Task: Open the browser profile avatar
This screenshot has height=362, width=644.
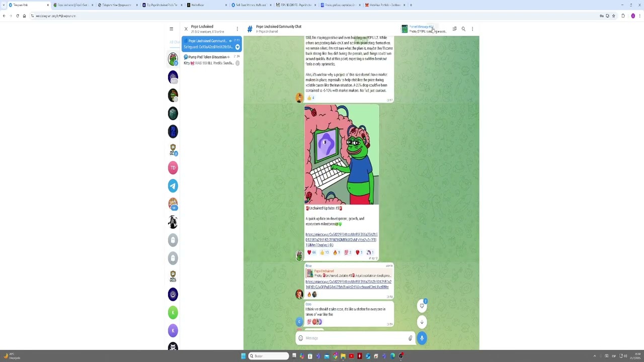Action: 633,16
